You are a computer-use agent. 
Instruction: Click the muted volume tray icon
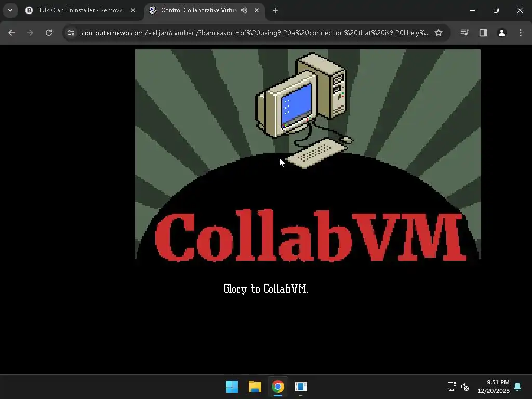pyautogui.click(x=465, y=387)
